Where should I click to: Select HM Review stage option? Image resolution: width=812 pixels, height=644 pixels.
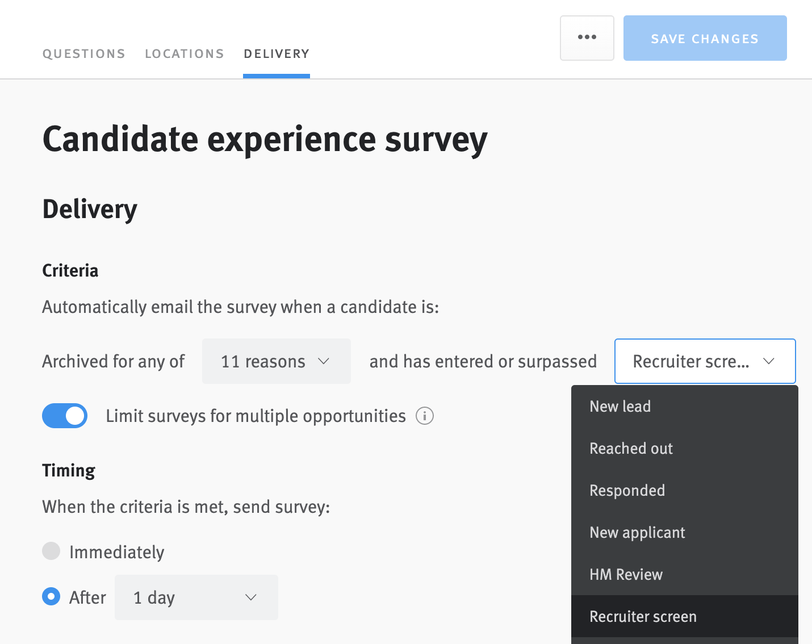(626, 575)
